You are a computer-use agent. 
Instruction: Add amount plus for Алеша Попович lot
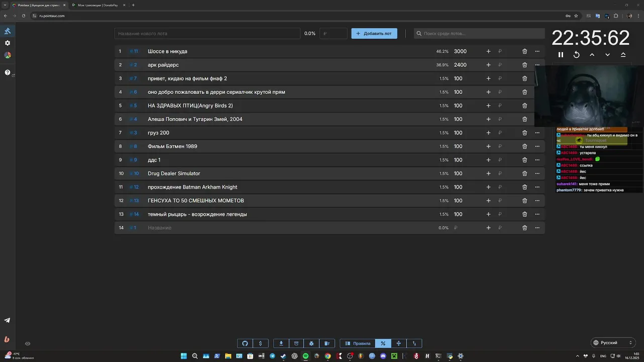click(x=488, y=119)
